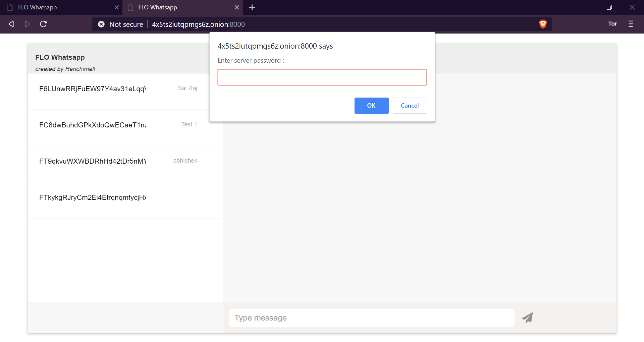Image resolution: width=644 pixels, height=342 pixels.
Task: Click the browser back arrow
Action: point(11,24)
